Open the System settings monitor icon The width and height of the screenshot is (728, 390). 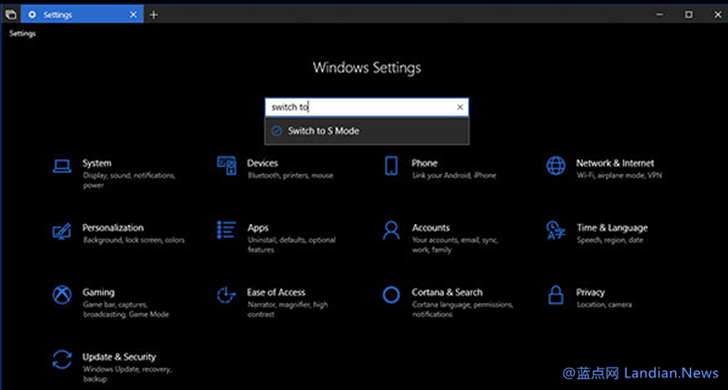coord(62,166)
